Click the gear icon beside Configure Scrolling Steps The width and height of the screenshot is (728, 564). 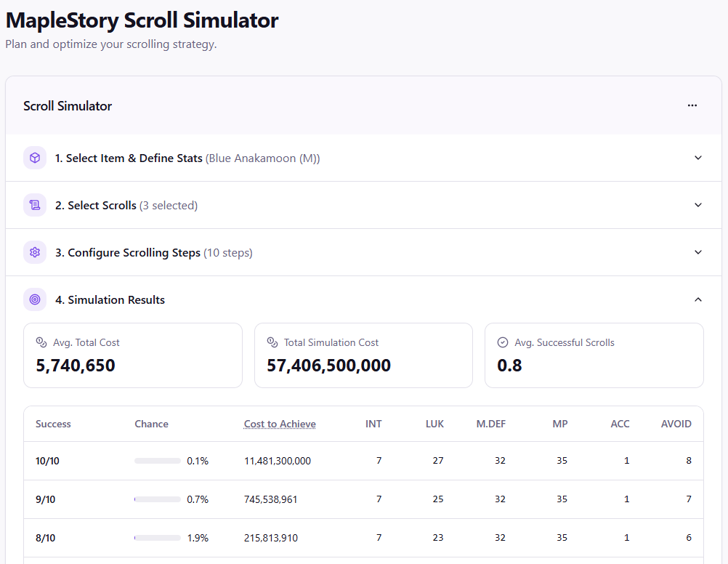pos(35,252)
